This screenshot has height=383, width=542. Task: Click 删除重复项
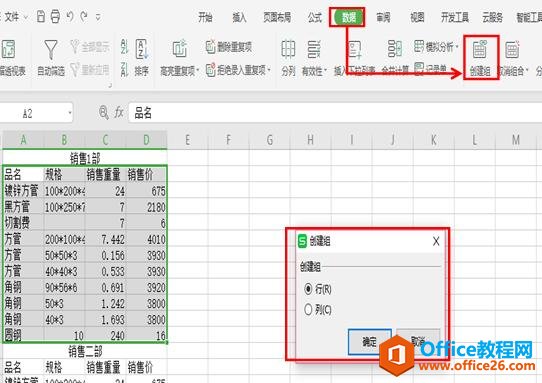(x=229, y=47)
